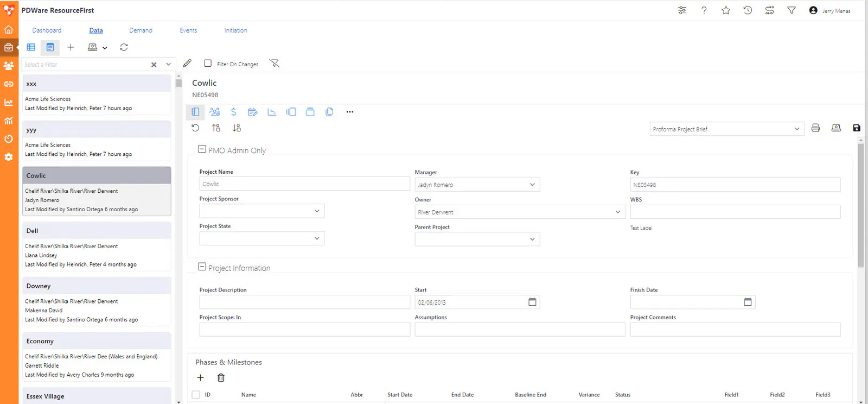Open the Proforma Project Brief dropdown
The image size is (868, 404).
tap(726, 129)
